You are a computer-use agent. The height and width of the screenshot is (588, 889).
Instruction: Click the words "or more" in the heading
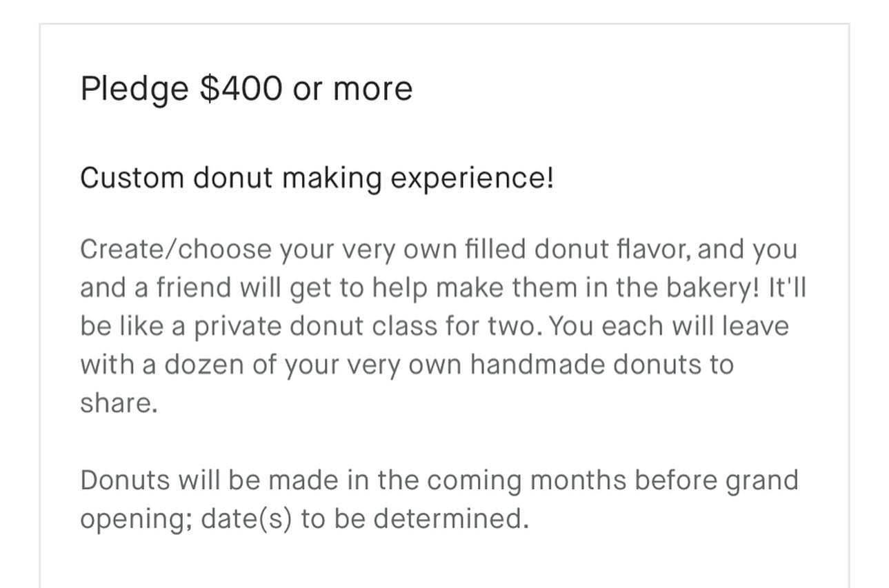click(352, 90)
